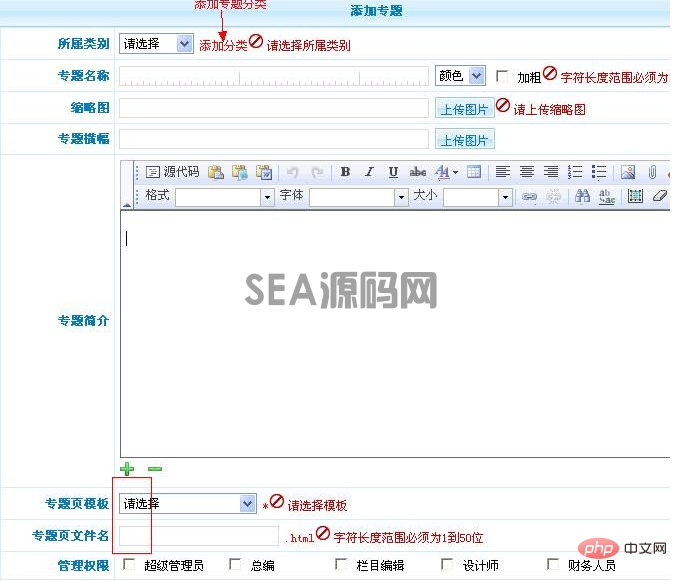The image size is (677, 581).
Task: Click the 专题页文件名 input field
Action: pos(199,536)
